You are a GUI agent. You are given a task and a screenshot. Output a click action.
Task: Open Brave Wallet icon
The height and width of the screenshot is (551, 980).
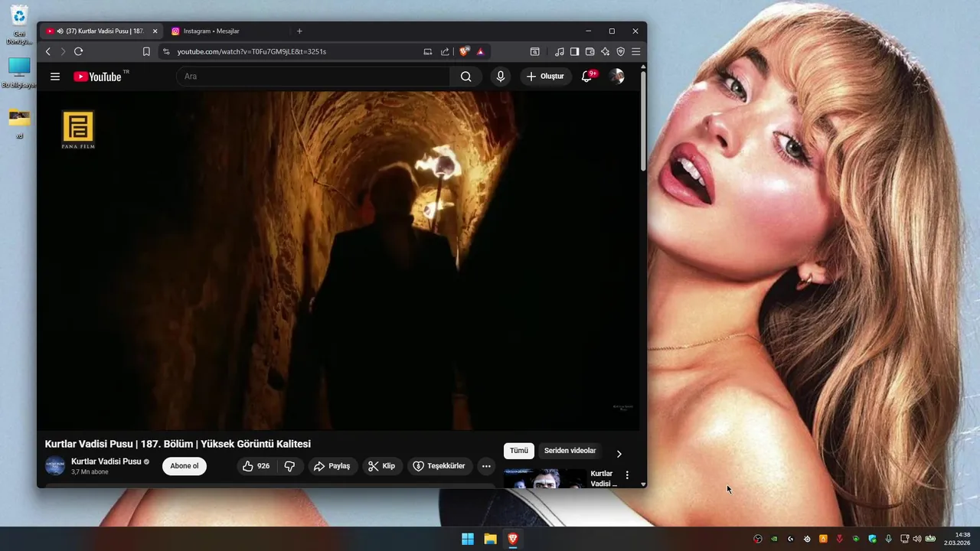point(590,51)
